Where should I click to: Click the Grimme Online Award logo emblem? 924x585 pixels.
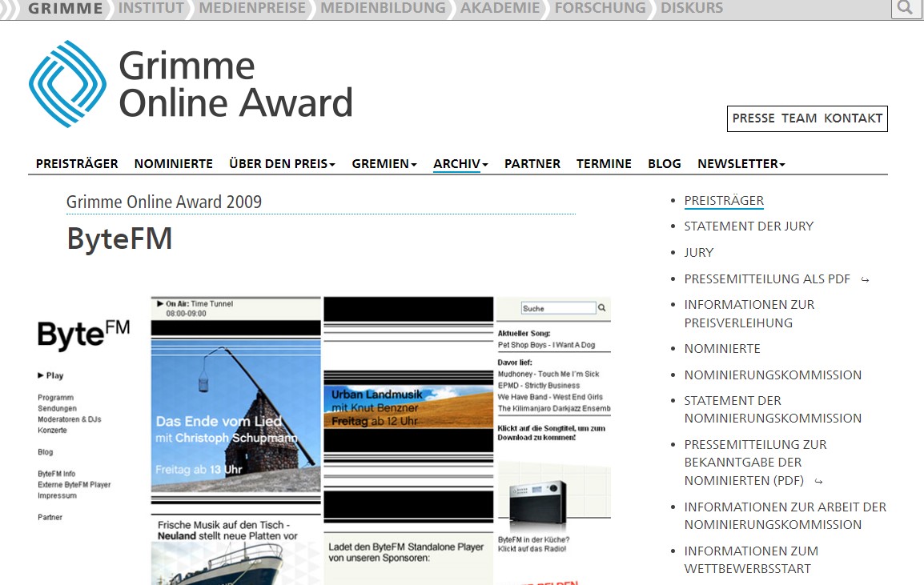click(68, 84)
